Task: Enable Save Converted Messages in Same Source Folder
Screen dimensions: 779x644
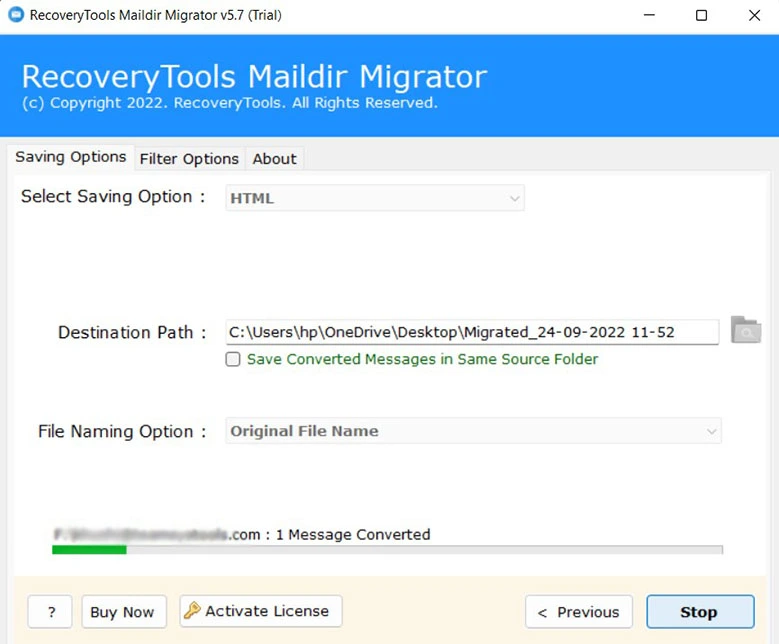Action: [233, 359]
